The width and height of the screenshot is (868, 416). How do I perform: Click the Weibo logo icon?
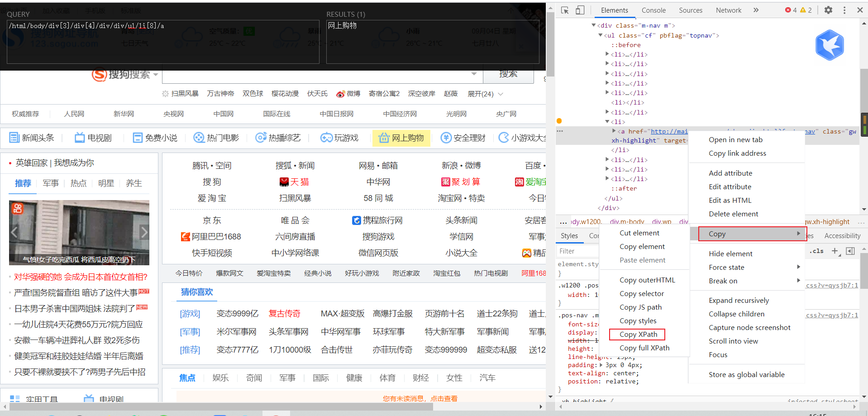coord(341,94)
